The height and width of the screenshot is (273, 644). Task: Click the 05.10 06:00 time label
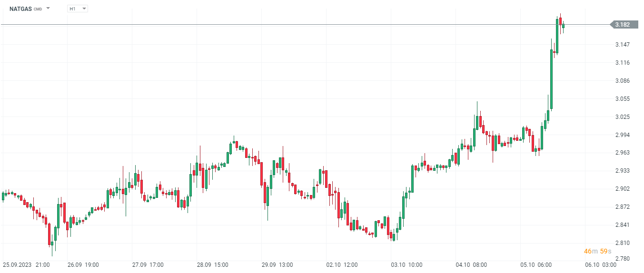(x=536, y=265)
